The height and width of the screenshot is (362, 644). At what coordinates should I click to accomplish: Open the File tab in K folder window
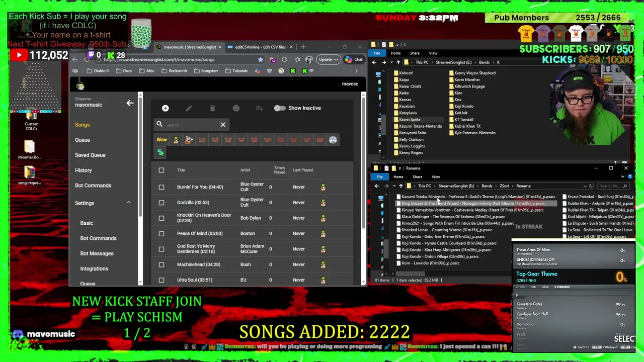pos(377,53)
